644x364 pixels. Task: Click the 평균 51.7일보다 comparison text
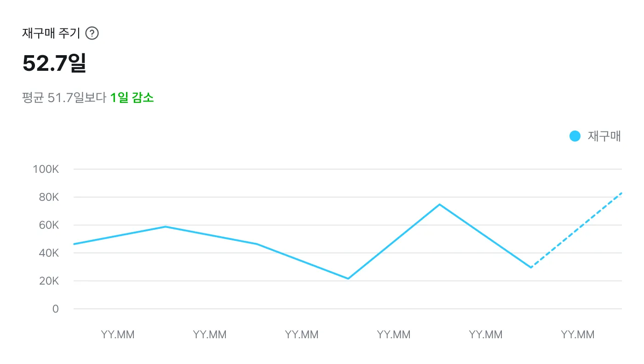tap(64, 98)
